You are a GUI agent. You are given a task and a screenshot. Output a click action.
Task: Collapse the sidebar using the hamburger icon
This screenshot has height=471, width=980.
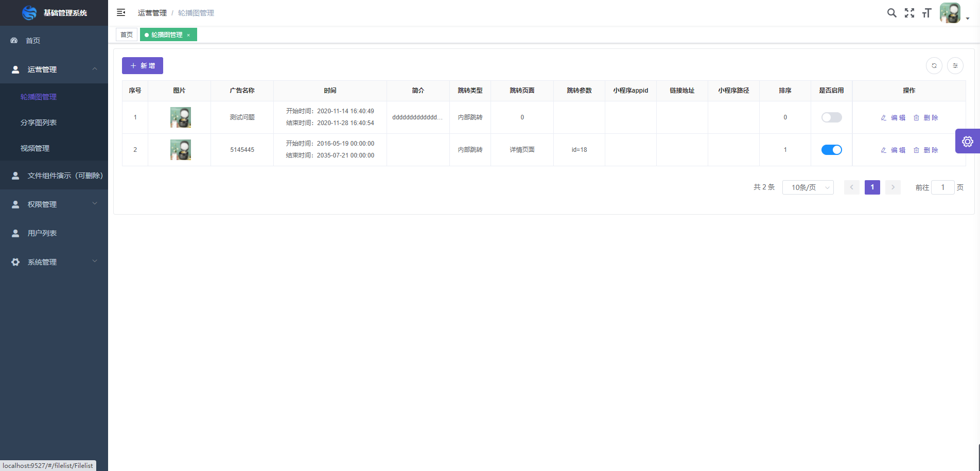tap(120, 12)
